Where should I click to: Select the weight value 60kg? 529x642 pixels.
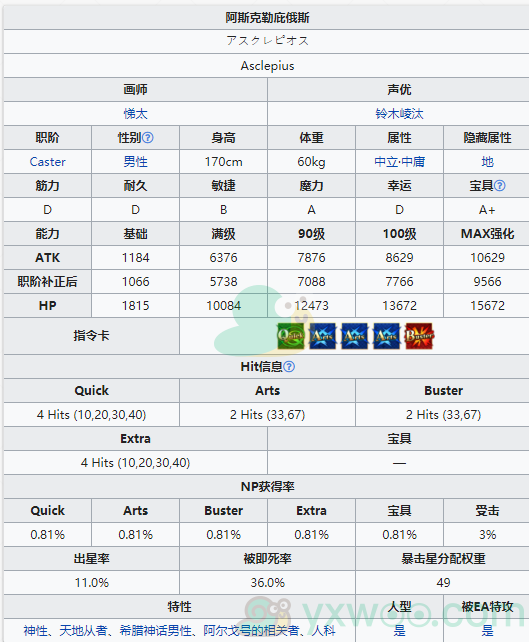click(311, 162)
